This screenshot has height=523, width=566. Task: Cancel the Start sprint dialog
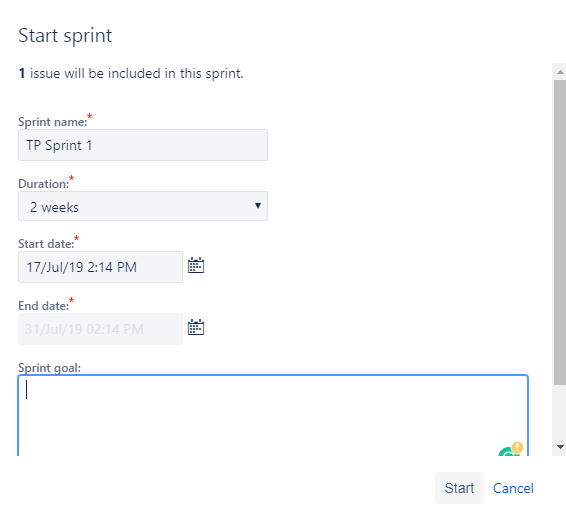coord(513,488)
